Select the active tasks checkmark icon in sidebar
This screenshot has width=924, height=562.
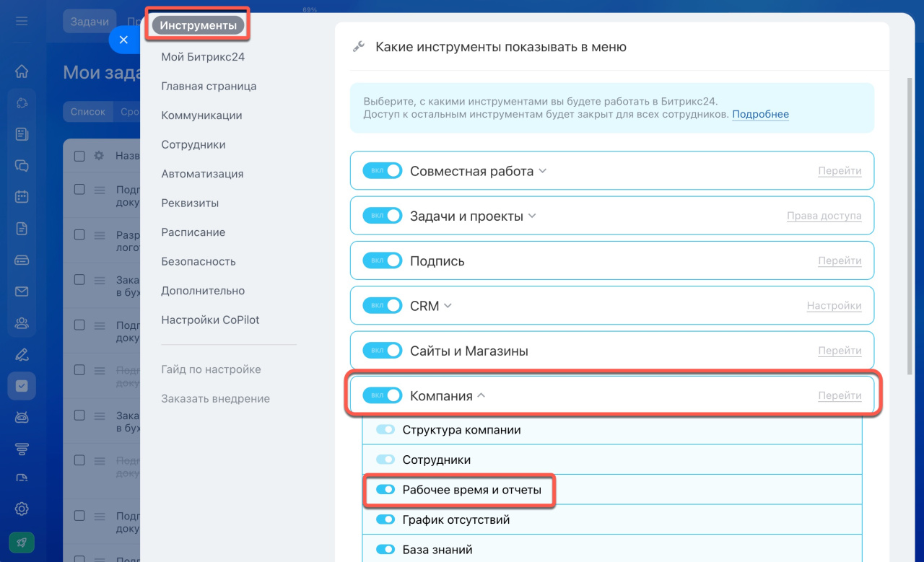(22, 386)
